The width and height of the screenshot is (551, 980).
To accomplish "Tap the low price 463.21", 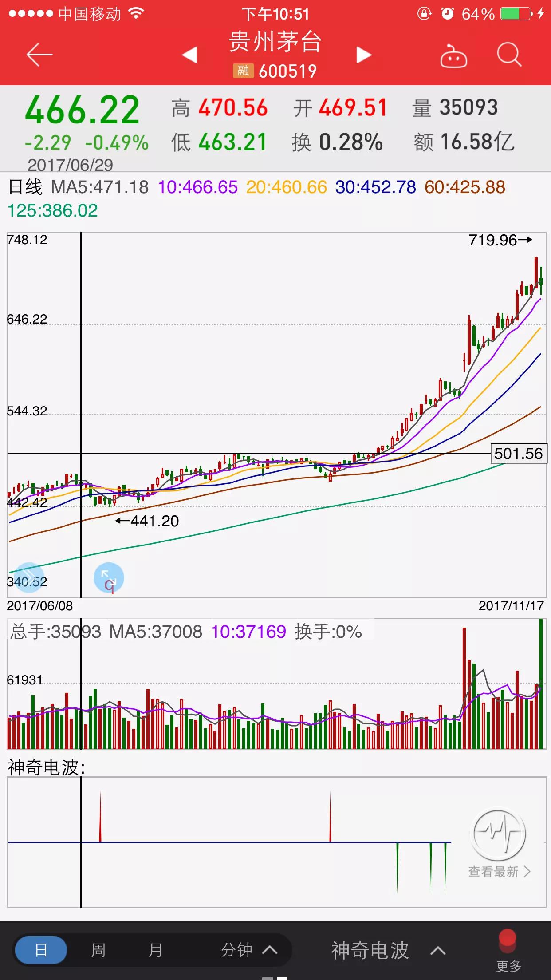I will (x=232, y=142).
